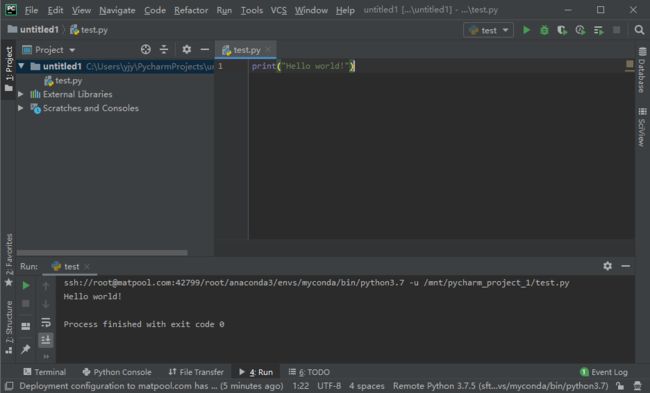Open the Edit menu

pos(55,10)
